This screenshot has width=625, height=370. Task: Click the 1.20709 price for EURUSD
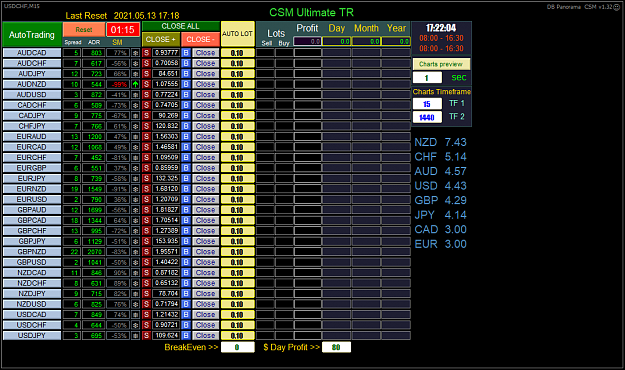(166, 199)
